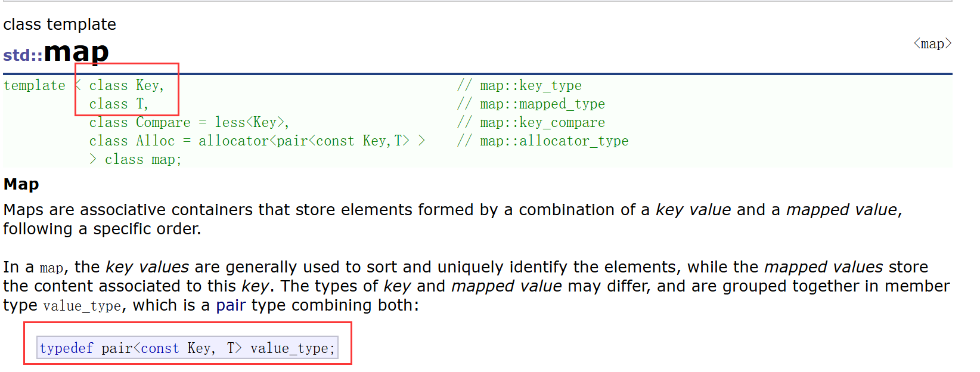The width and height of the screenshot is (980, 372).
Task: Click the '// map::key_compare' comment
Action: (531, 123)
